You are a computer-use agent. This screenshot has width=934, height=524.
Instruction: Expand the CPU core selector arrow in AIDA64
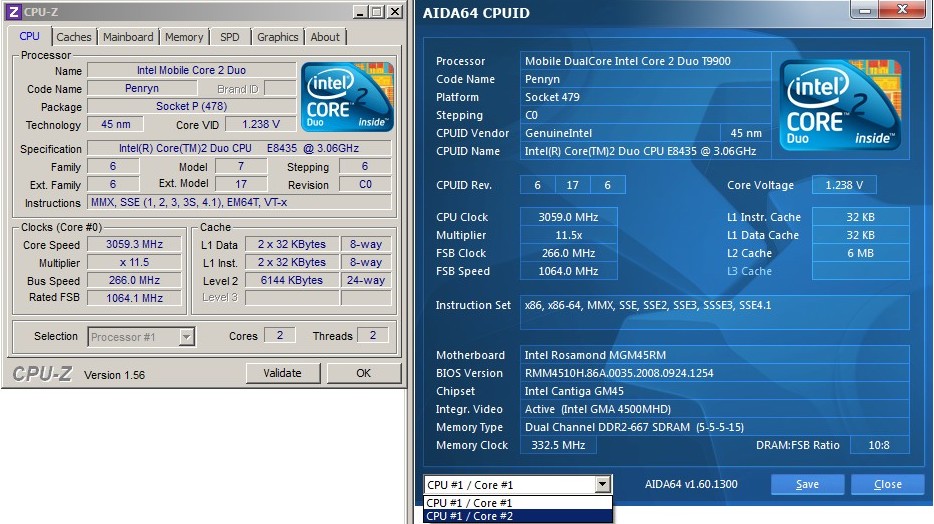coord(603,485)
